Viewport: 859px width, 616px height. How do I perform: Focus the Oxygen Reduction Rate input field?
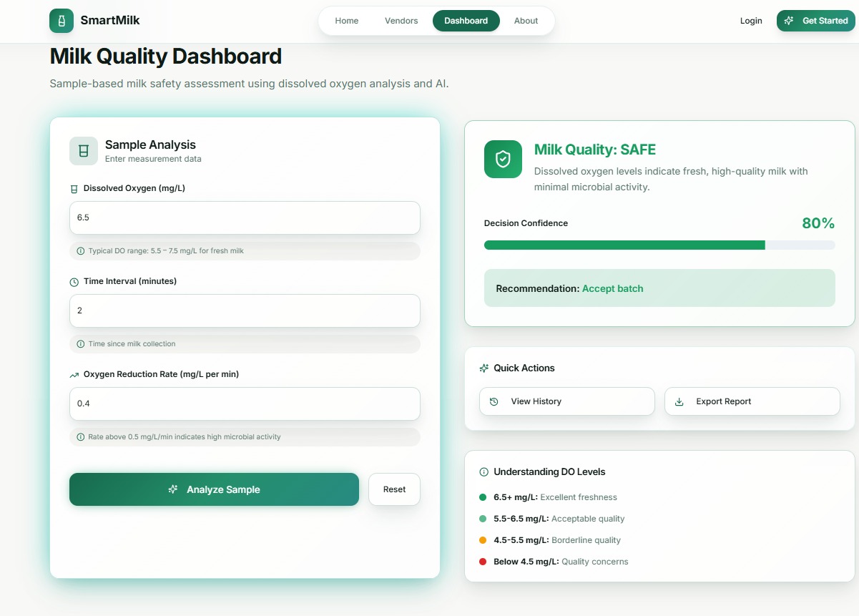(245, 404)
